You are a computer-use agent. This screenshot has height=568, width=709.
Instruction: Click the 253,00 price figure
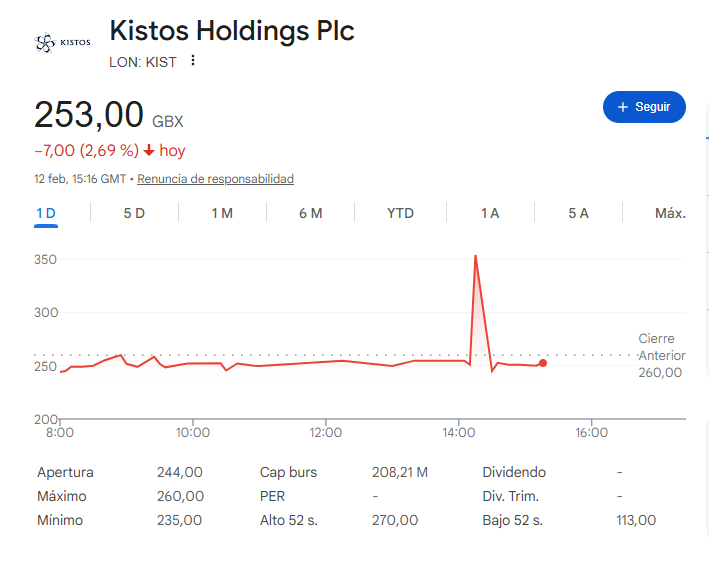point(89,116)
